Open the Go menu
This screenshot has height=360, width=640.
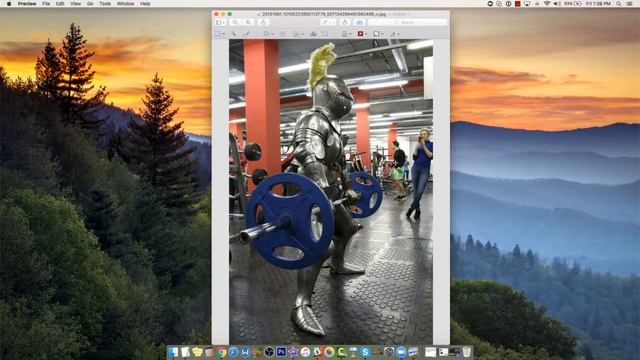[90, 4]
